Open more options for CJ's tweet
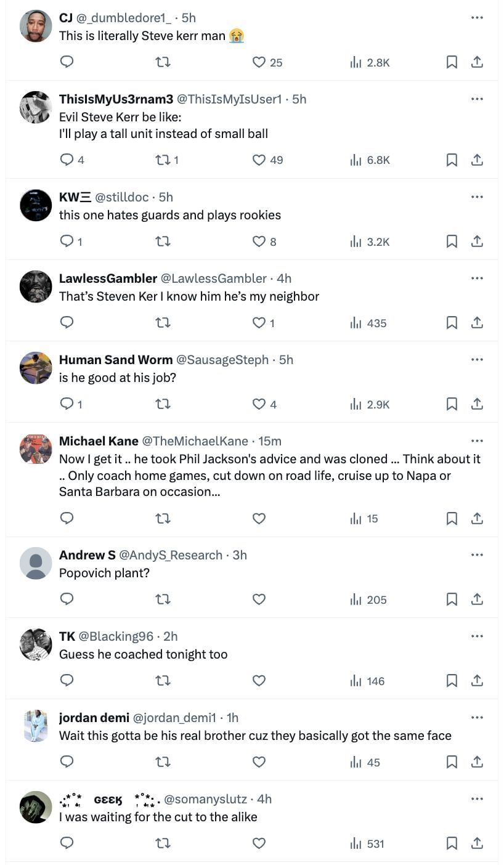Image resolution: width=504 pixels, height=865 pixels. tap(477, 17)
